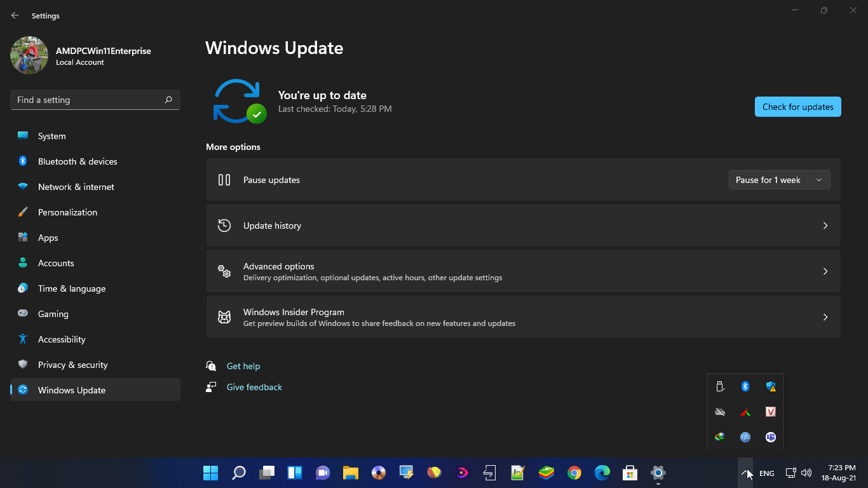868x488 pixels.
Task: Click the Settings back arrow
Action: coord(15,15)
